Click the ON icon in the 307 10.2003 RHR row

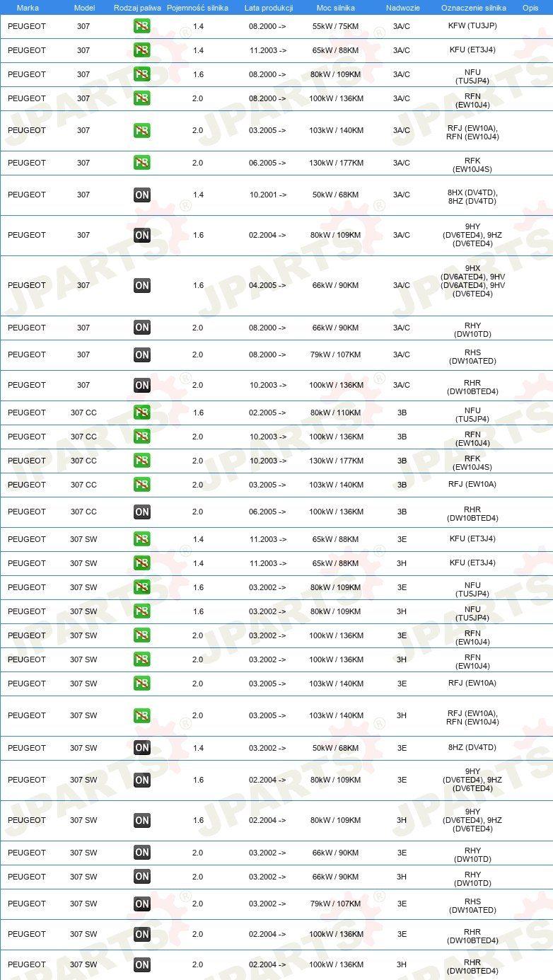tap(142, 385)
